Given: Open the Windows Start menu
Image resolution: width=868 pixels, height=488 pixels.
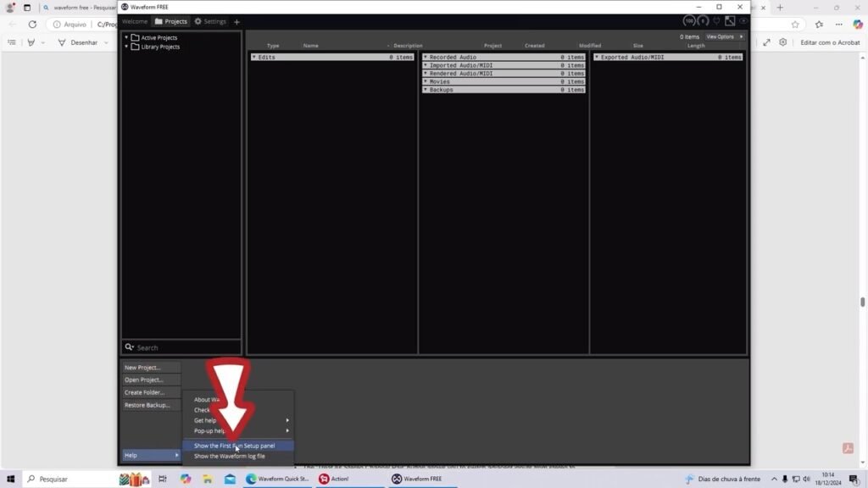Looking at the screenshot, I should (x=10, y=480).
